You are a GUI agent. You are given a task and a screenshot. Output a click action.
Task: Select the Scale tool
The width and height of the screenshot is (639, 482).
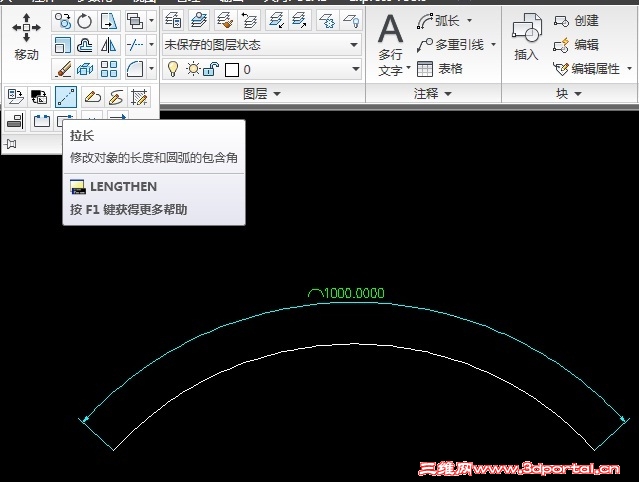click(63, 45)
